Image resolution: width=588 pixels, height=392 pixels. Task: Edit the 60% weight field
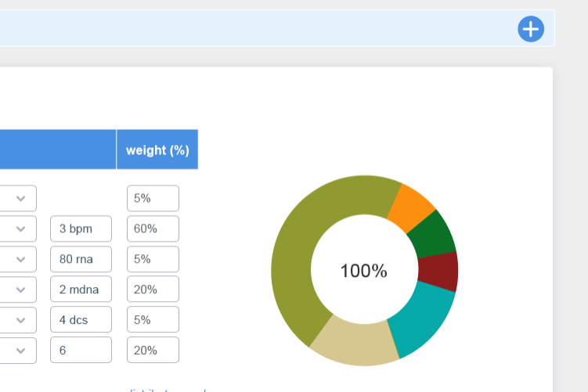153,229
